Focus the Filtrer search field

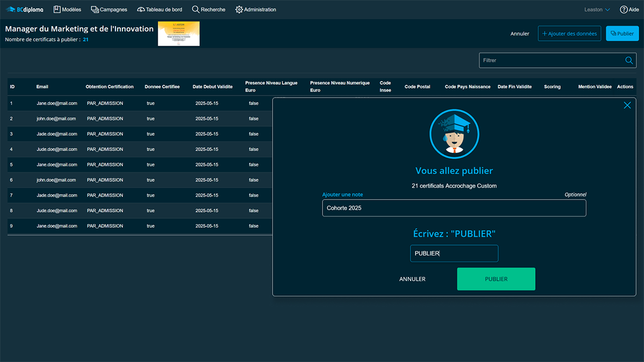coord(550,61)
